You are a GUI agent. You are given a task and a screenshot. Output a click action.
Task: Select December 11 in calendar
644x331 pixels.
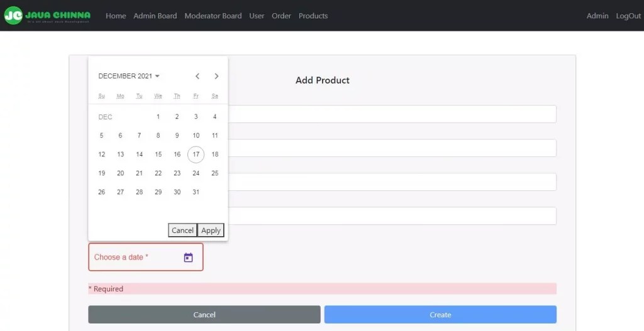point(215,136)
